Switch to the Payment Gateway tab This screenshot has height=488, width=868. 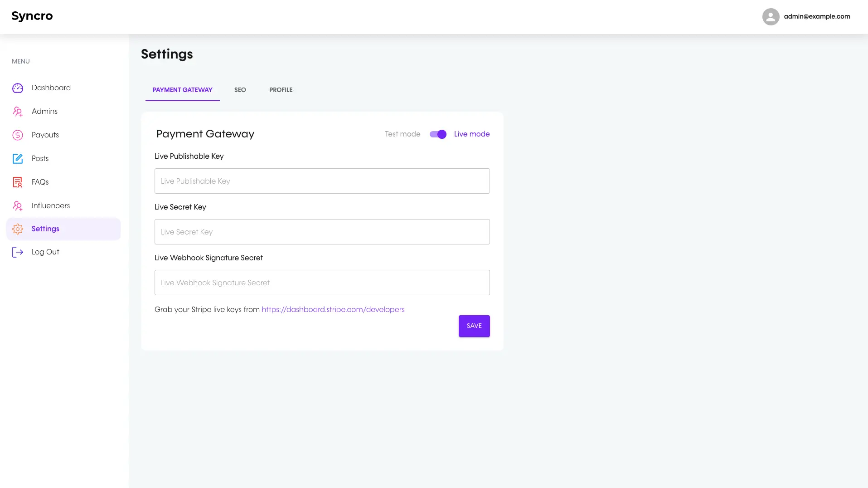point(183,90)
